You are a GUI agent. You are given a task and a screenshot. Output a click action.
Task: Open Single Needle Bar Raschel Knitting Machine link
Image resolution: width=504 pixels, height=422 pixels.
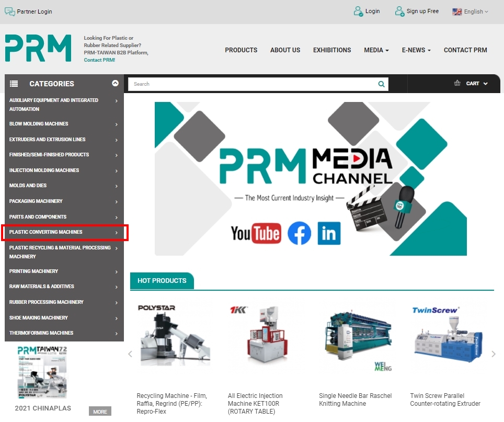click(355, 400)
